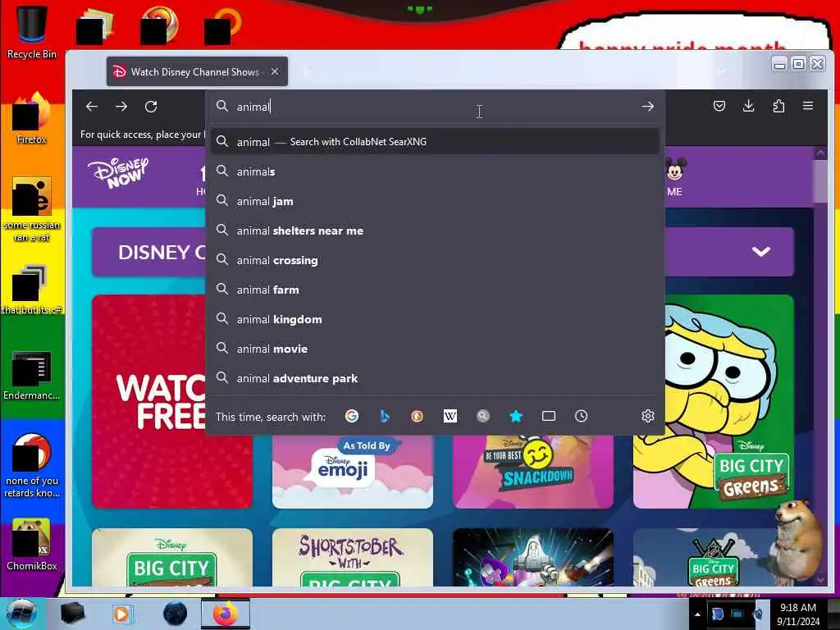Screen dimensions: 840x630
Task: Submit search with address bar go arrow
Action: (x=648, y=106)
